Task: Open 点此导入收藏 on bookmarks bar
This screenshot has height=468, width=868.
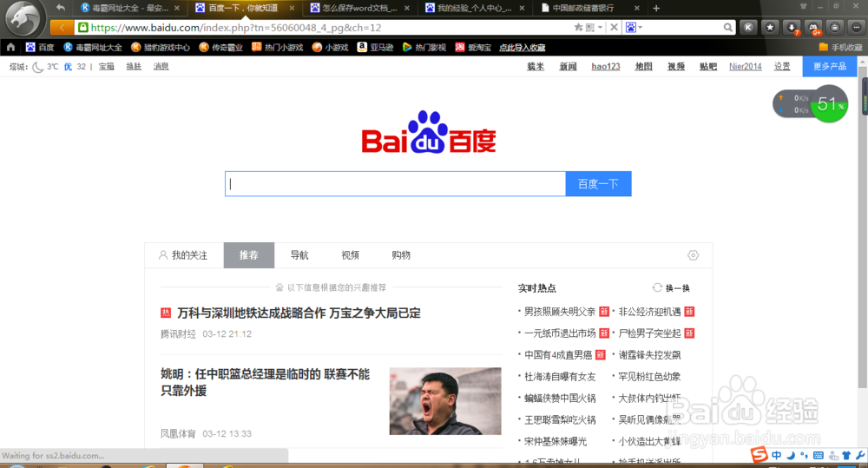Action: pyautogui.click(x=522, y=47)
